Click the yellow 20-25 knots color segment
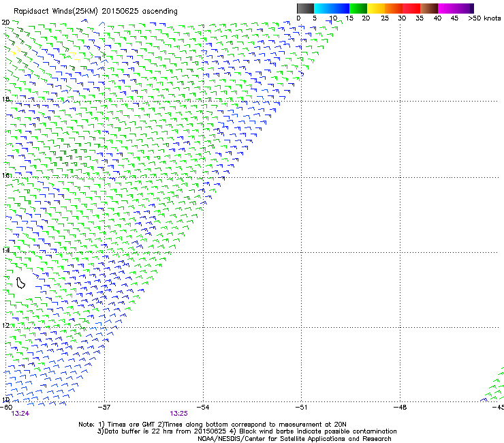This screenshot has height=443, width=504. pos(376,8)
